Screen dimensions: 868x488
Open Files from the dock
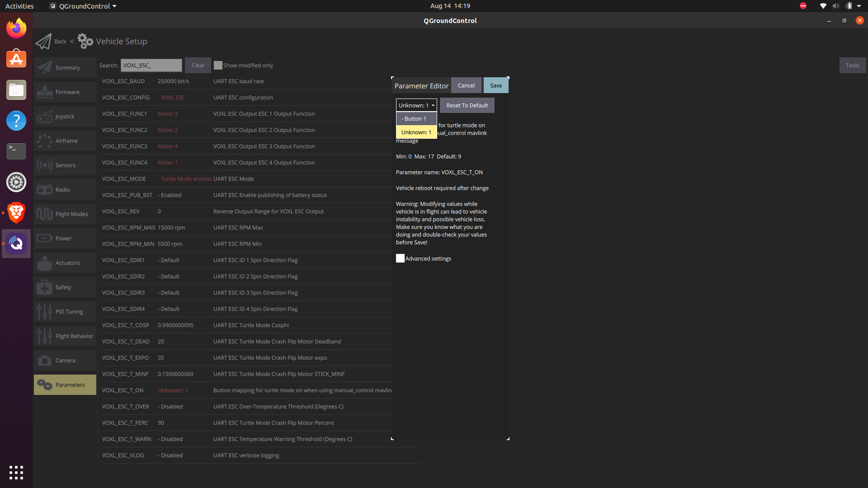pyautogui.click(x=16, y=90)
